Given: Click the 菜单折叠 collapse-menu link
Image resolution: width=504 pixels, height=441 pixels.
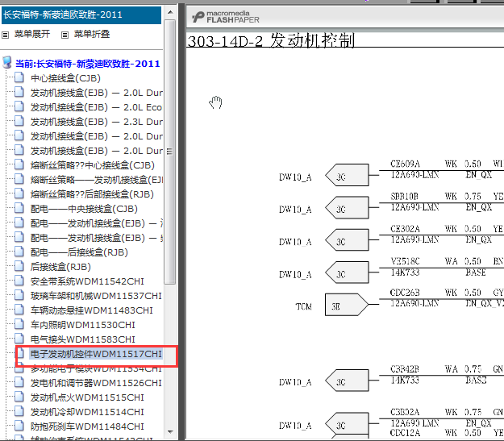Looking at the screenshot, I should [x=92, y=34].
